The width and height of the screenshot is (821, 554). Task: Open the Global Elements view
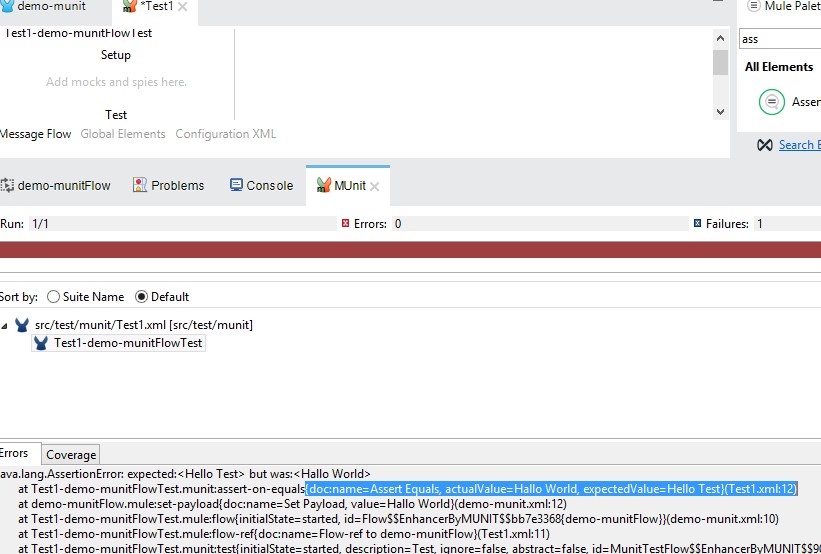pyautogui.click(x=123, y=134)
